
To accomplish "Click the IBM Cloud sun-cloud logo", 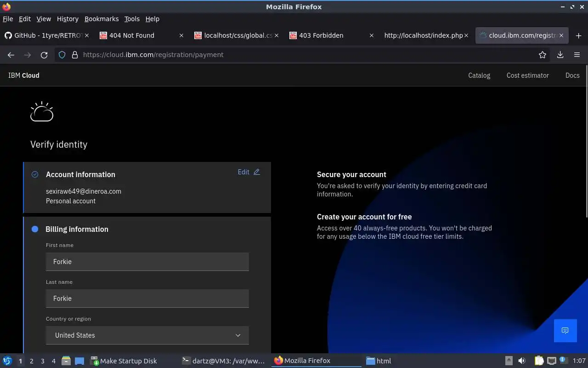I will coord(42,111).
